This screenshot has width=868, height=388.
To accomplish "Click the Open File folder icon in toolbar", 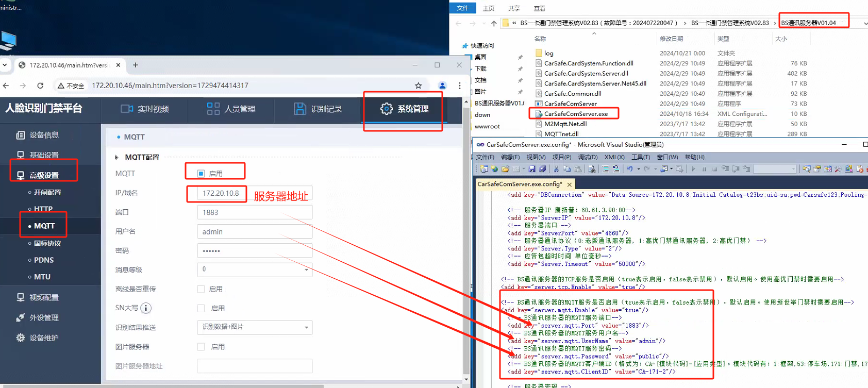I will 505,169.
